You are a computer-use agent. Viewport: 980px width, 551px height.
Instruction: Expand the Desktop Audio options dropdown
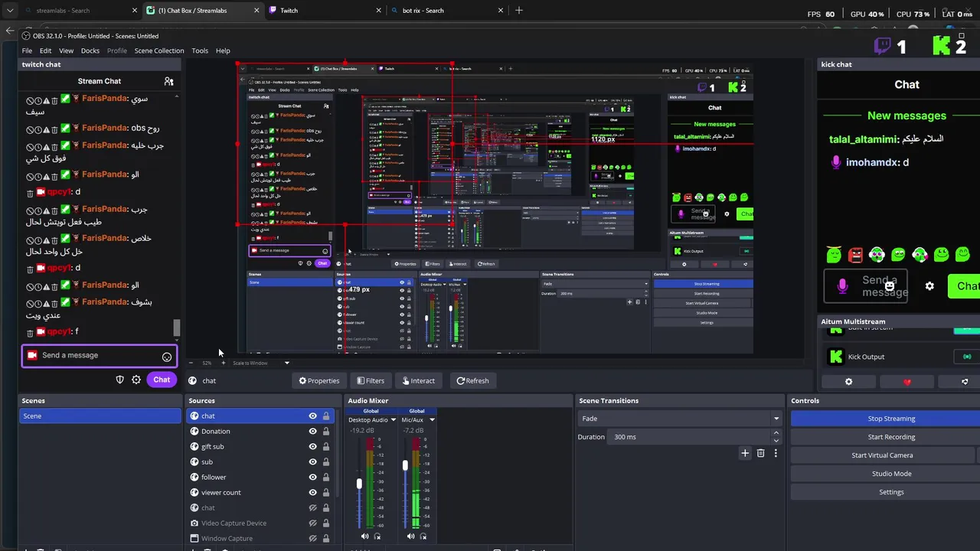coord(394,420)
